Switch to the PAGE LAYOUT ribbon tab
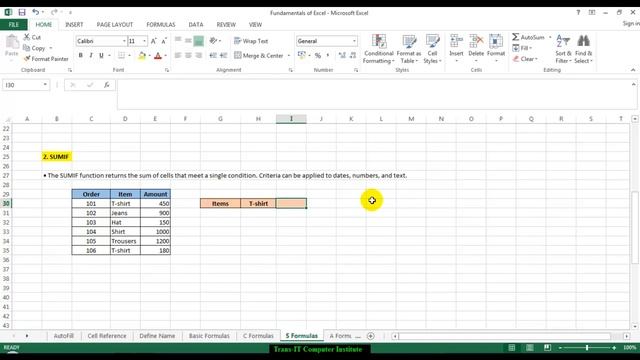The height and width of the screenshot is (360, 640). [115, 24]
